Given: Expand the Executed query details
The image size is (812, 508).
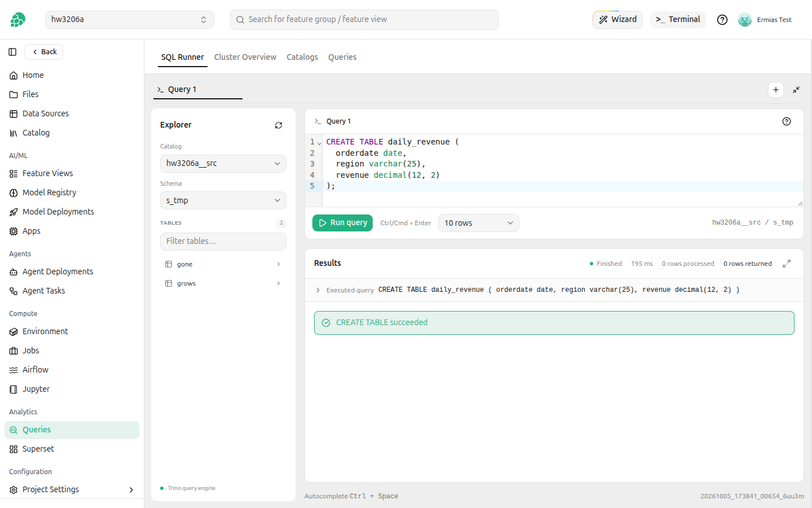Looking at the screenshot, I should point(318,290).
